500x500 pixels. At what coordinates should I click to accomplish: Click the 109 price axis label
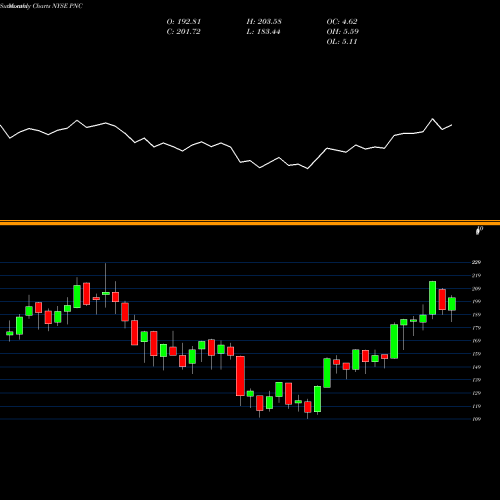476,419
